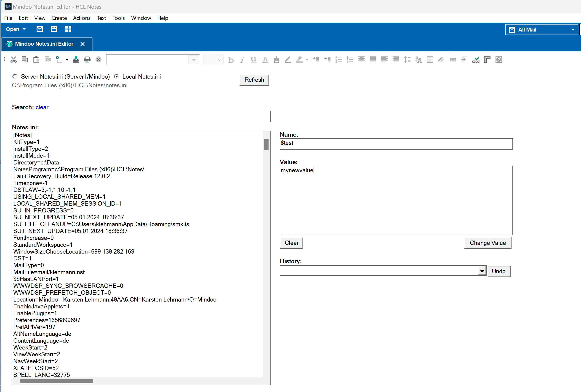Select the MailFile=mail/klehmann.nsf line

(49, 272)
